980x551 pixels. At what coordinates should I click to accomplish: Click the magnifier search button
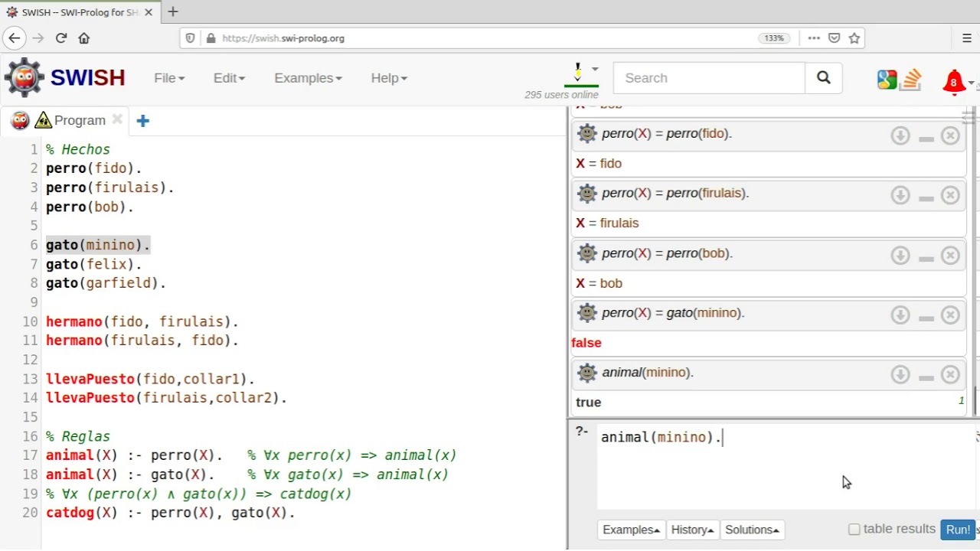click(824, 78)
